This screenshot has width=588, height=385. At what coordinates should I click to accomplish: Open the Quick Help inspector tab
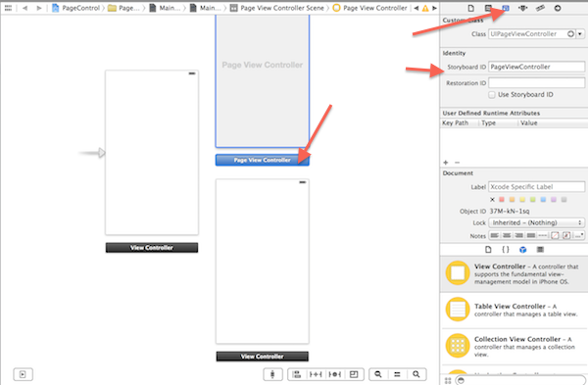tap(488, 8)
